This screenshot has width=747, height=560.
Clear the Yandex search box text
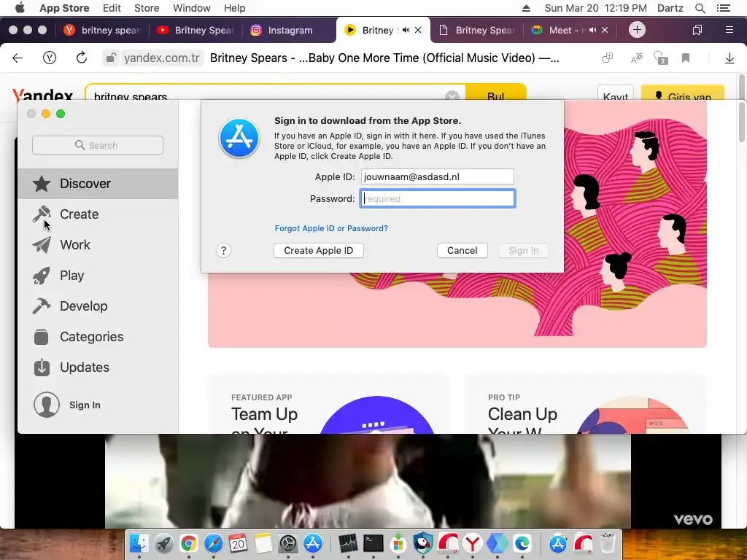pyautogui.click(x=452, y=96)
